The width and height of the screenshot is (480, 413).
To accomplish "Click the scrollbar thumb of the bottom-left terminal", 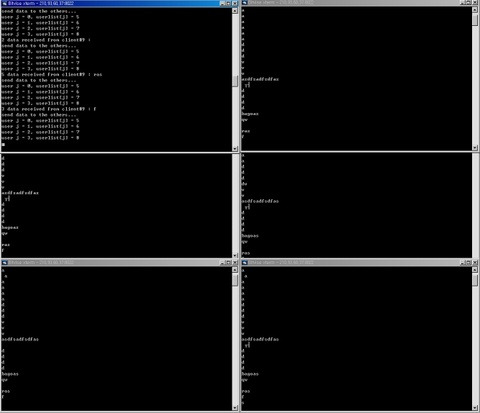I will pos(235,280).
